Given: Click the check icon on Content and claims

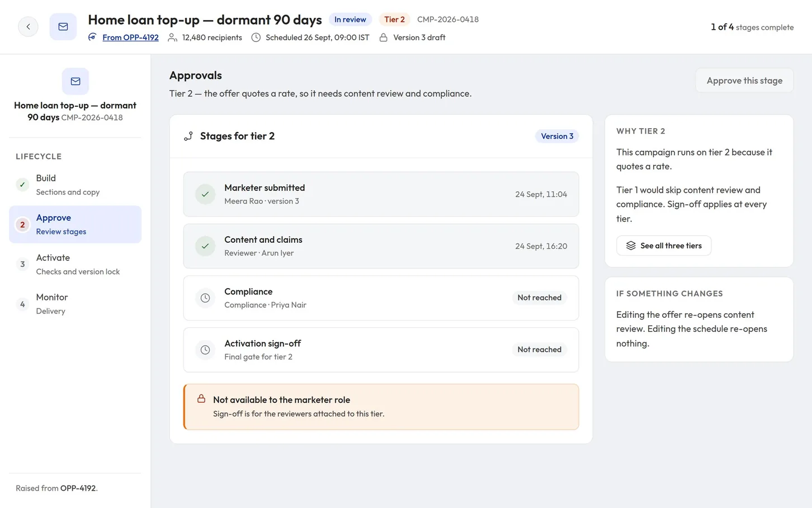Looking at the screenshot, I should pos(205,246).
